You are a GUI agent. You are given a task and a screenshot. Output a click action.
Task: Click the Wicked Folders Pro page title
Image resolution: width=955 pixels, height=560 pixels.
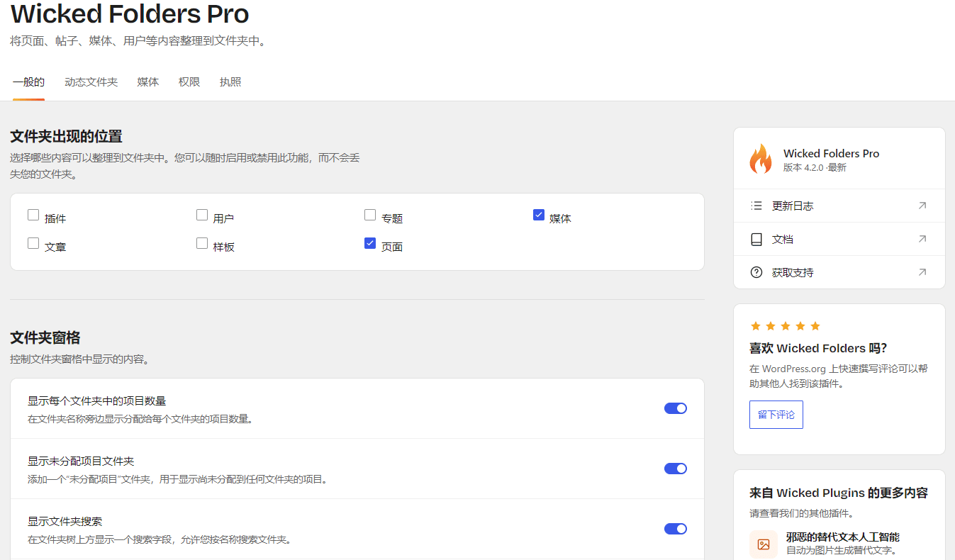pos(130,13)
